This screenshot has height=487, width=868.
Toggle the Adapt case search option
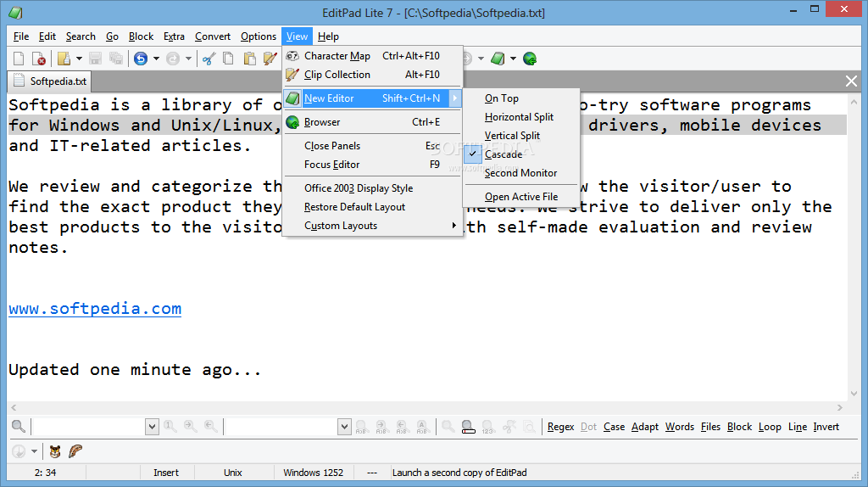[x=645, y=427]
